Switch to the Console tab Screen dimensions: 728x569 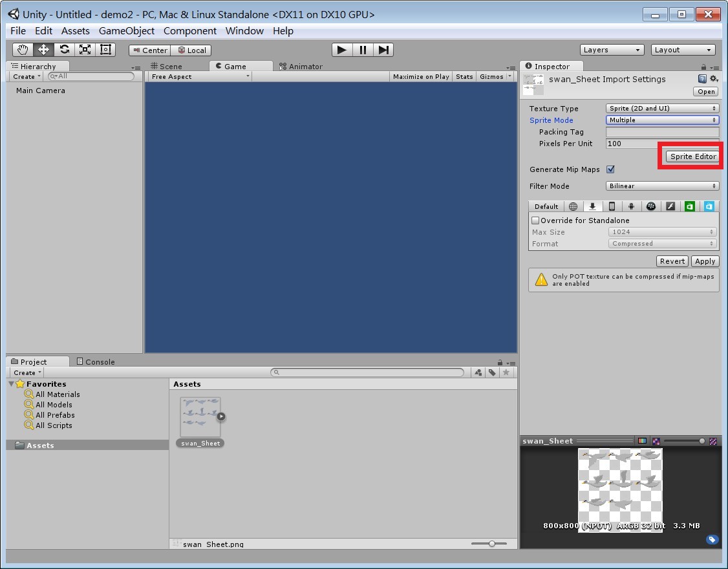(96, 362)
